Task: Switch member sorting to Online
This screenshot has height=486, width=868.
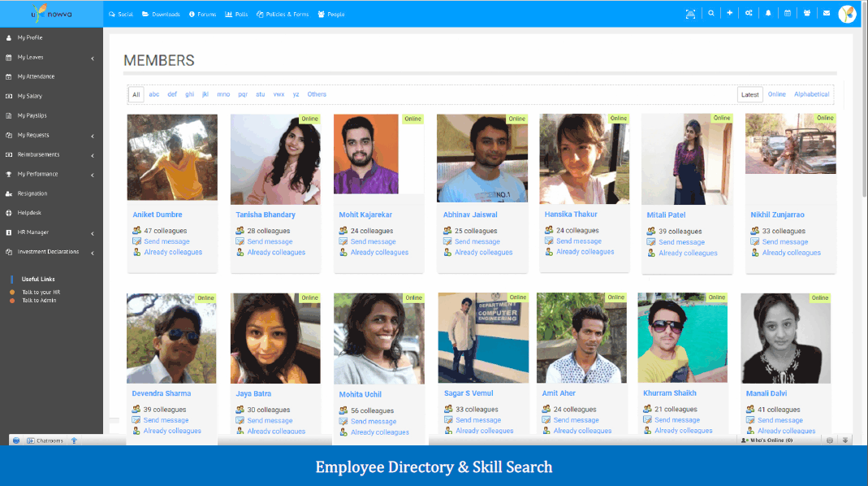Action: click(x=777, y=94)
